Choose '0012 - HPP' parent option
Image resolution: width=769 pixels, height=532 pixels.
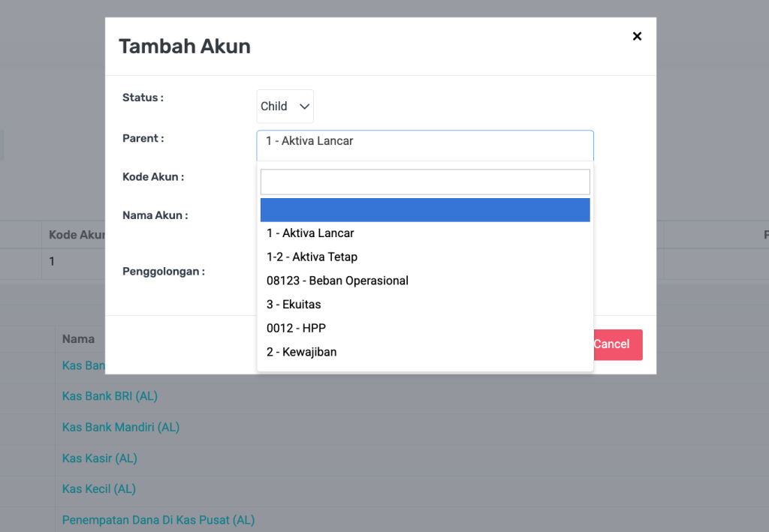pos(297,329)
